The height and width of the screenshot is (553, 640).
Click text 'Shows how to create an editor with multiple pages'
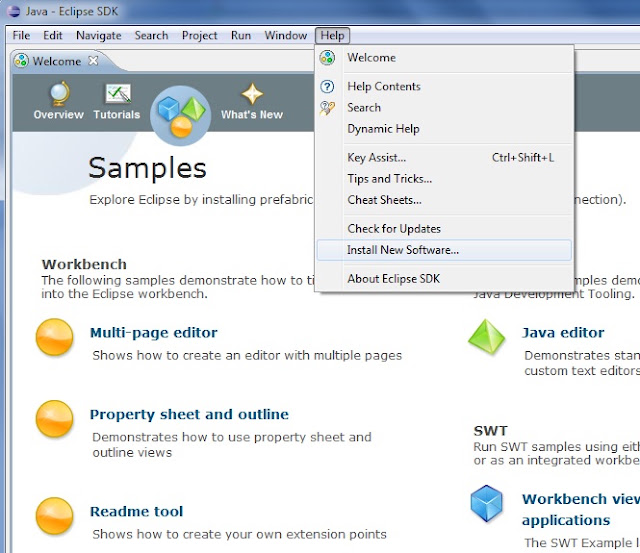coord(247,355)
